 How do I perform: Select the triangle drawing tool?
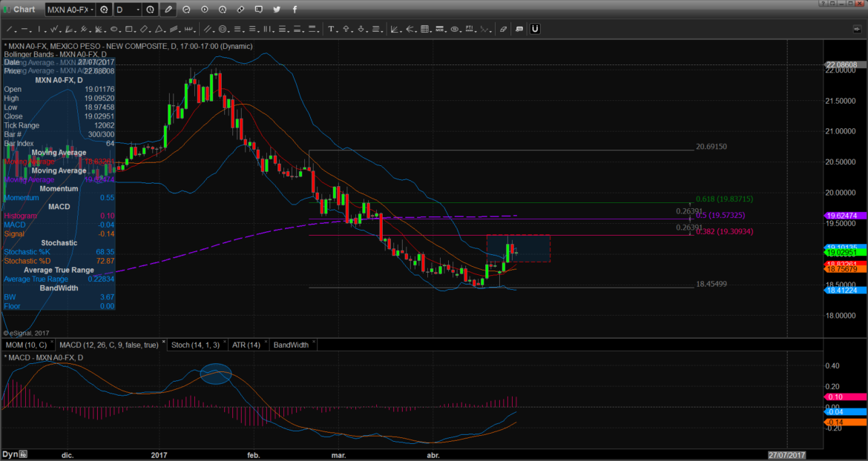click(158, 30)
